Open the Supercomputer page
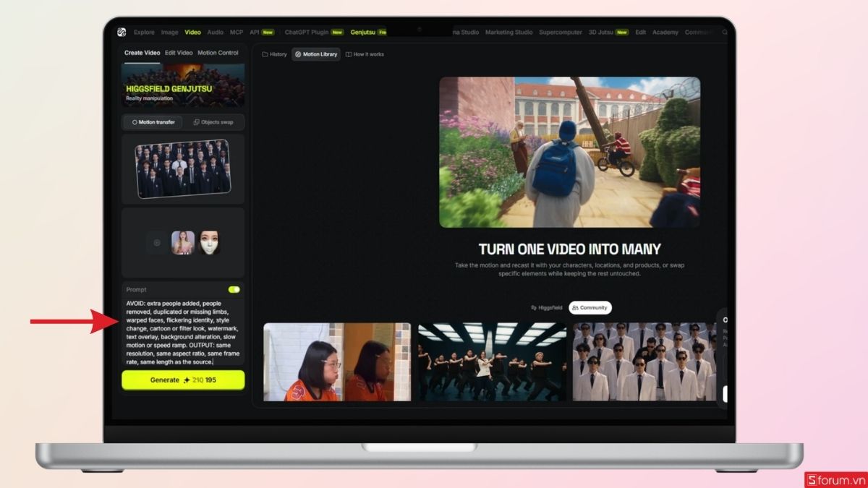Image resolution: width=868 pixels, height=488 pixels. (x=561, y=33)
